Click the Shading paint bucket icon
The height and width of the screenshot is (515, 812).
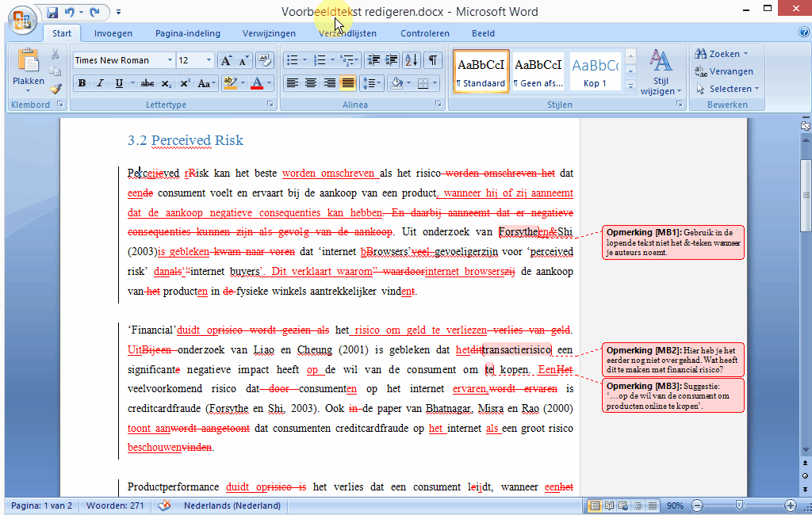coord(396,83)
